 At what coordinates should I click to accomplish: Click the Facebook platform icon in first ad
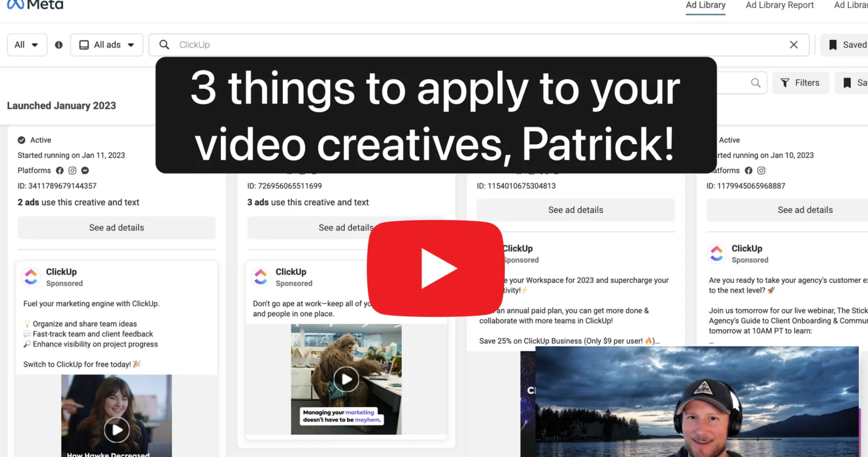point(60,171)
